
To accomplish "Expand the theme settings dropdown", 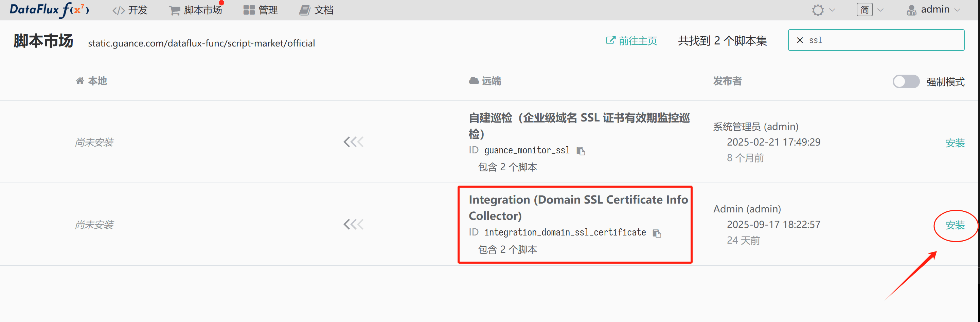I will pyautogui.click(x=823, y=10).
